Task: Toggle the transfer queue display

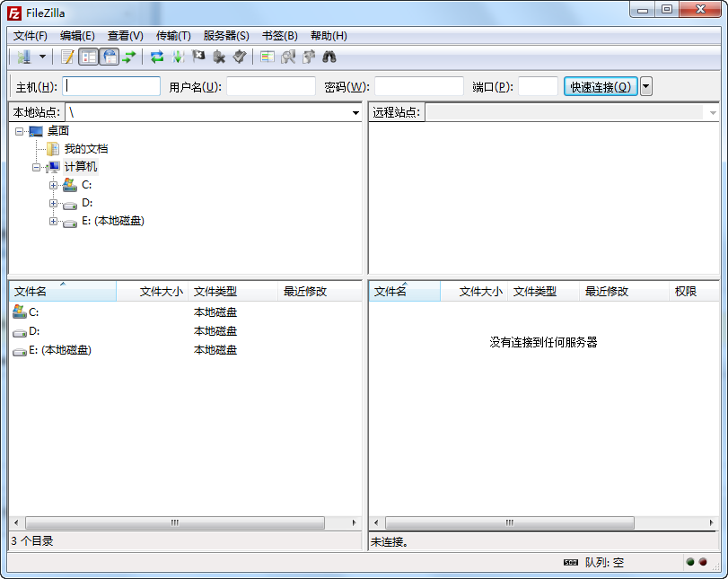Action: [129, 57]
